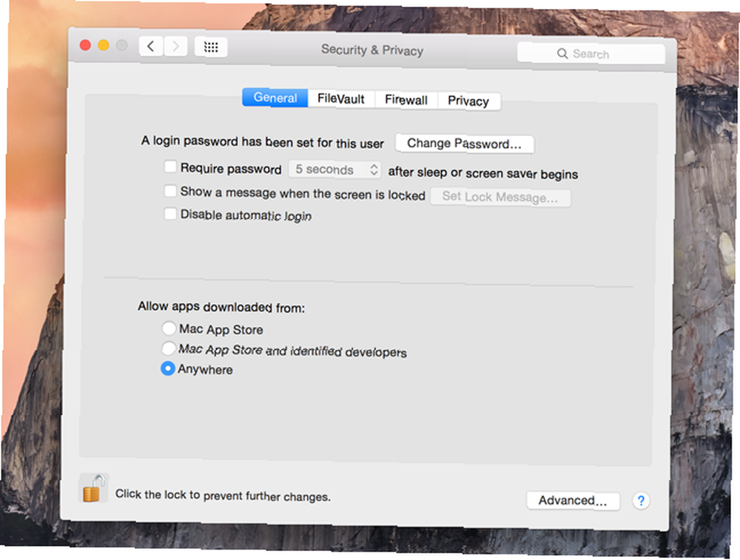
Task: Click 'Click the lock to prevent' text
Action: click(x=223, y=496)
